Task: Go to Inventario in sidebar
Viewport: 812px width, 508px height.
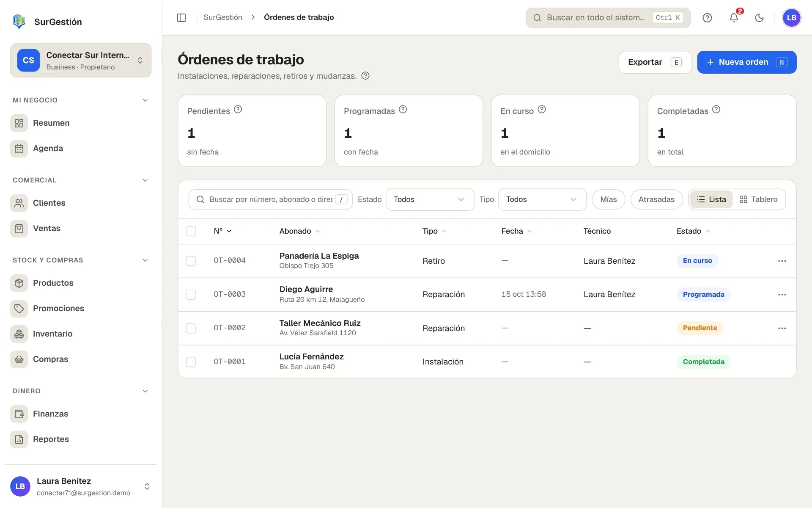Action: [81, 334]
